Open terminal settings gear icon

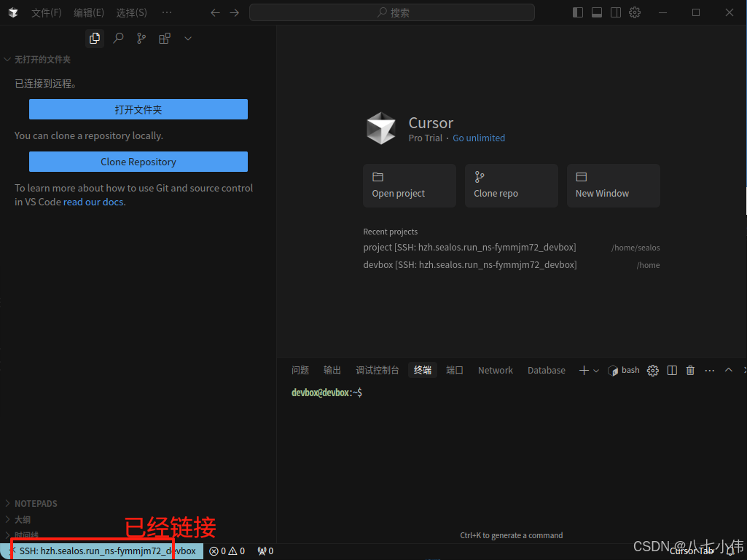tap(653, 371)
